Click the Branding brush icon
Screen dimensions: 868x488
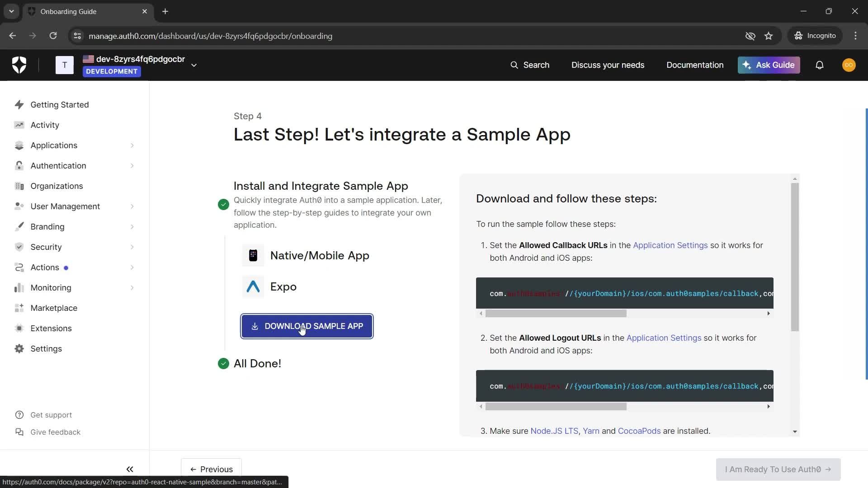[19, 227]
